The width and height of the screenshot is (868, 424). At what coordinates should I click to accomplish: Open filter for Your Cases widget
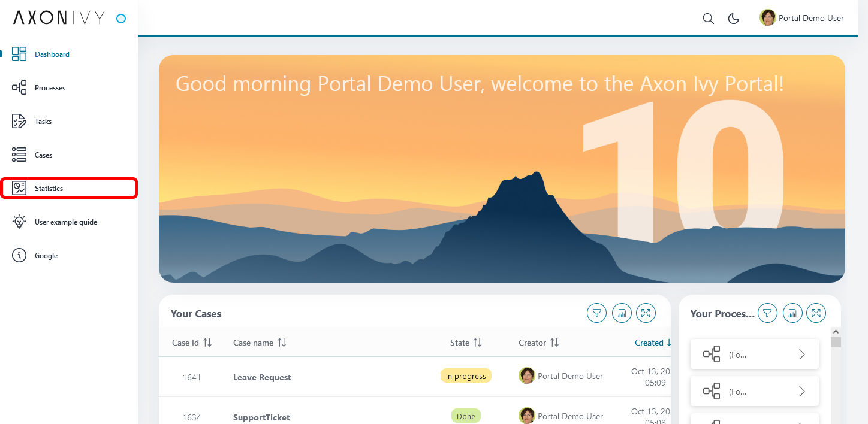pos(596,313)
